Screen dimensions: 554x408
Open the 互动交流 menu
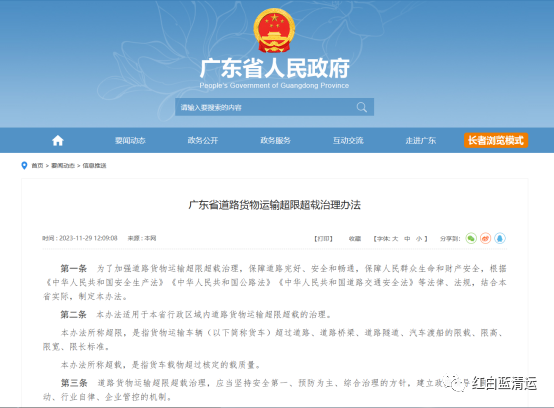[x=348, y=141]
